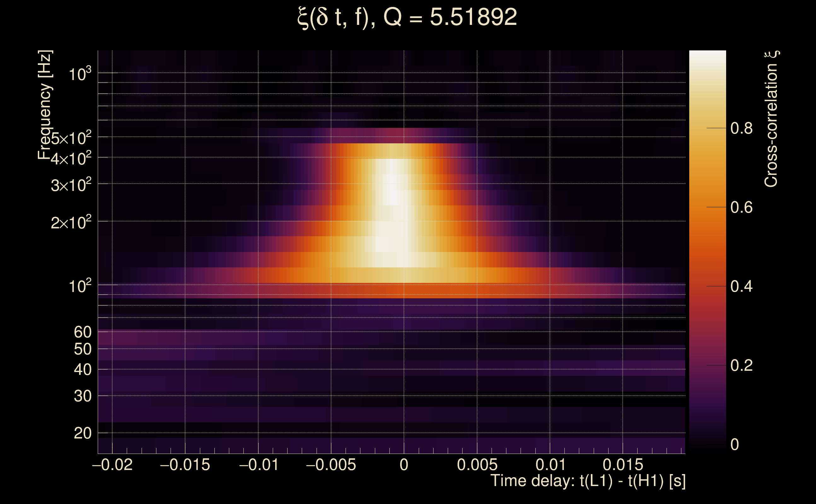Click the plot title showing Q = 5.51892

pyautogui.click(x=407, y=17)
